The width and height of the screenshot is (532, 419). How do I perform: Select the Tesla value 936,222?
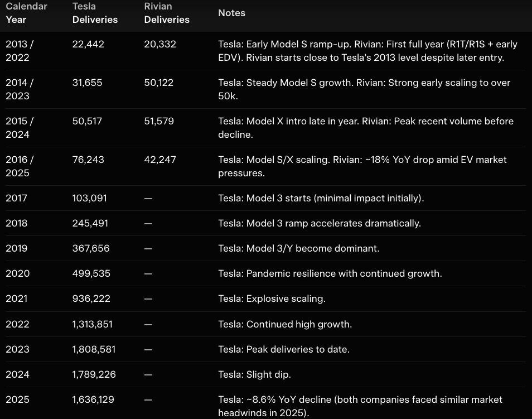point(91,298)
